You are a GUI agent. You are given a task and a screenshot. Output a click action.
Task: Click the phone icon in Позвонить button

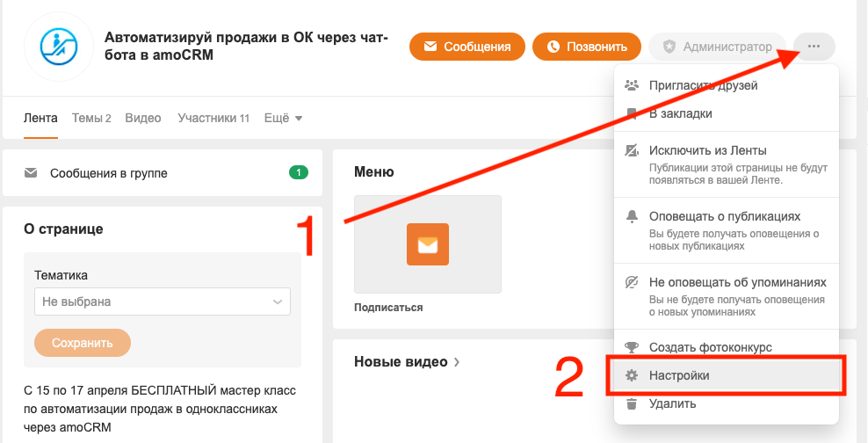pyautogui.click(x=553, y=47)
